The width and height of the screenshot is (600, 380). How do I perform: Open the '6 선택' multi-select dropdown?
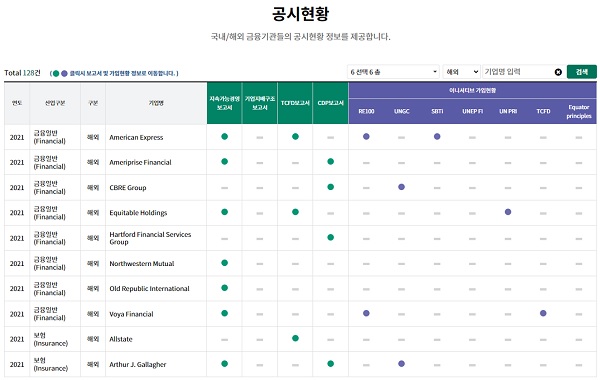point(393,72)
